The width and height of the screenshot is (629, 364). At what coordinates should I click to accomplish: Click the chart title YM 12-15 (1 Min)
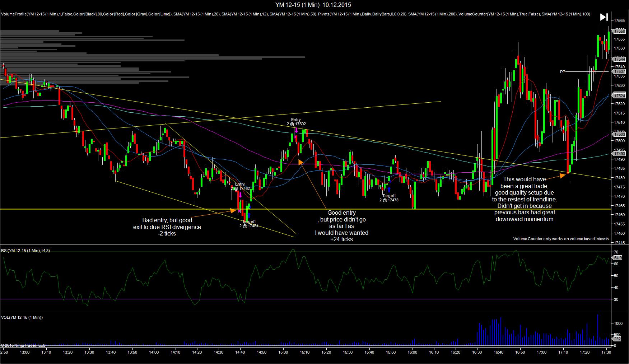point(313,5)
